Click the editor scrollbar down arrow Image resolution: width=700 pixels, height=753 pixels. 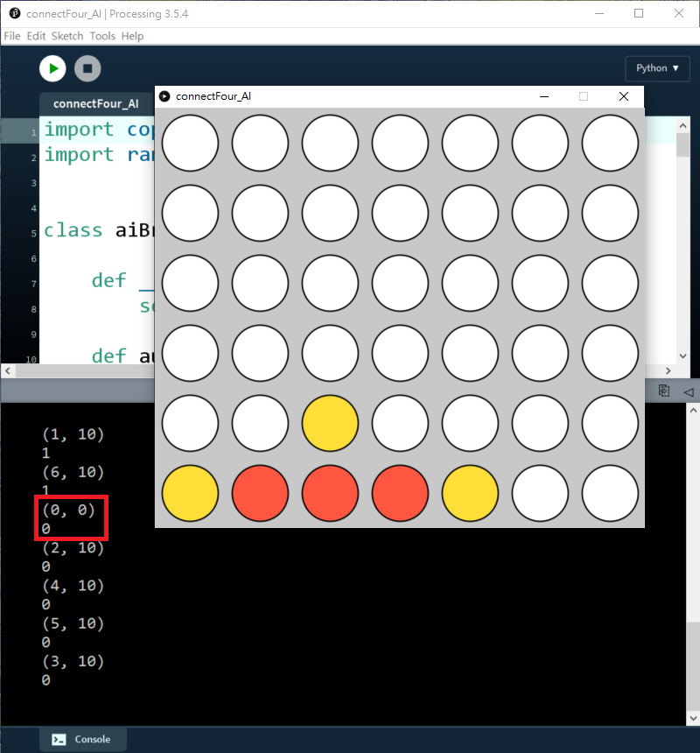[683, 356]
